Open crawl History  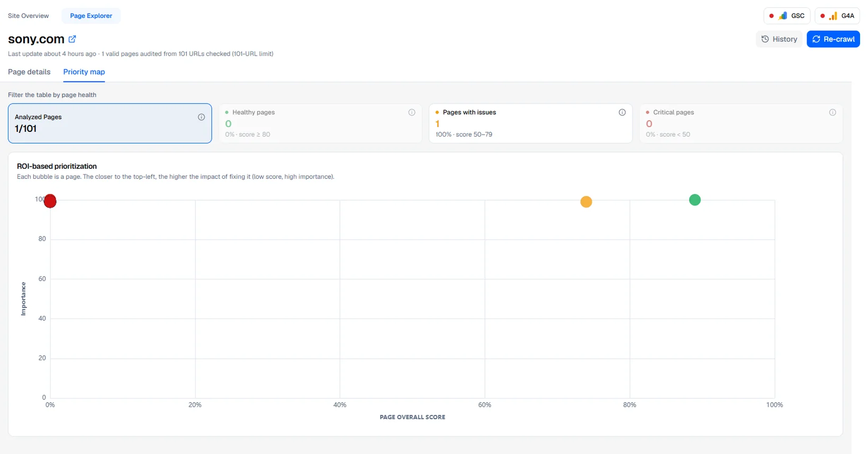tap(779, 39)
